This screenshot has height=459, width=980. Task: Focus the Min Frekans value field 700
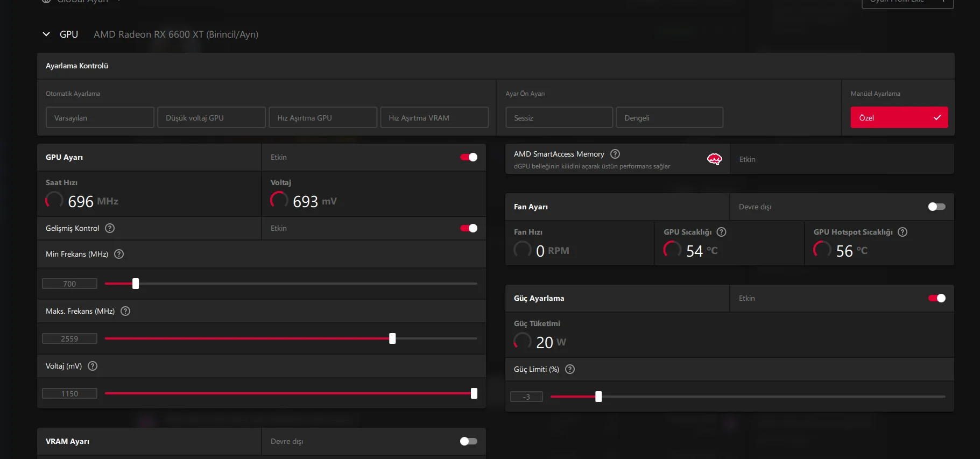[70, 284]
